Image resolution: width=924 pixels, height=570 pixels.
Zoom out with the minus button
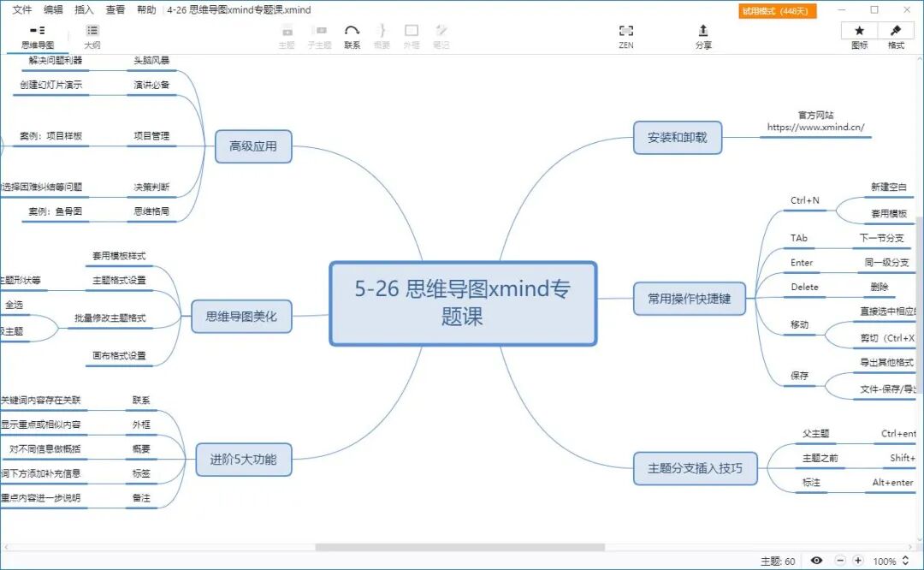coord(840,561)
